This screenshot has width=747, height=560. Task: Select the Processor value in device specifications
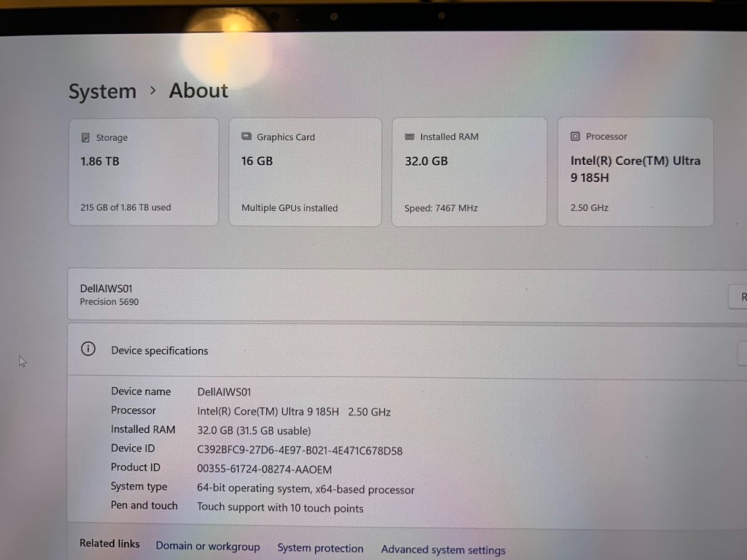[x=294, y=412]
